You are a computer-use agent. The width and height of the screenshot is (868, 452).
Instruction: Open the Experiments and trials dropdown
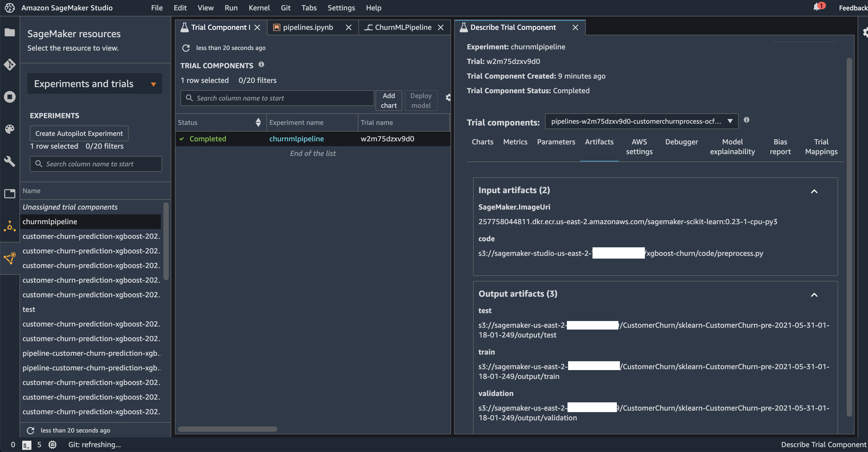[95, 83]
